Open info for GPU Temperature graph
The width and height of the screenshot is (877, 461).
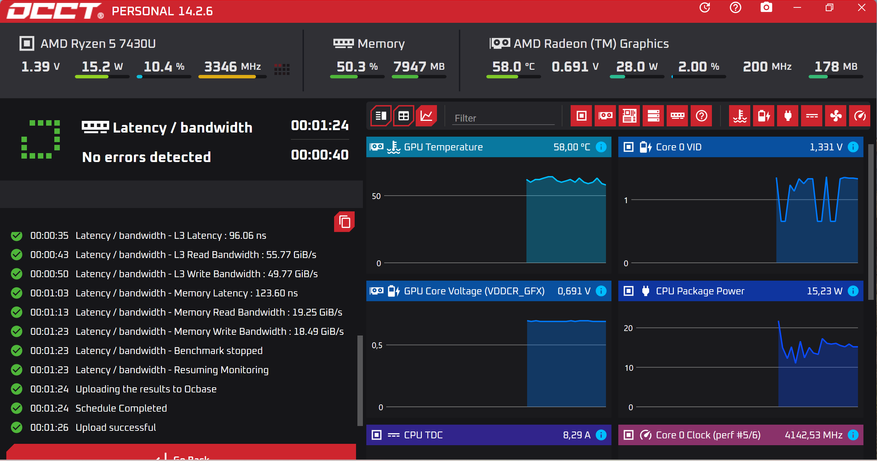pos(601,147)
